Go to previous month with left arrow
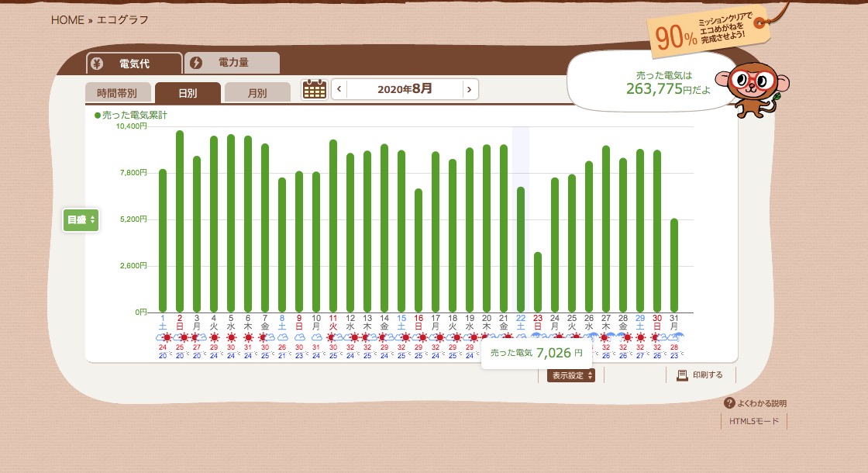Screen dimensions: 868x473 [339, 89]
